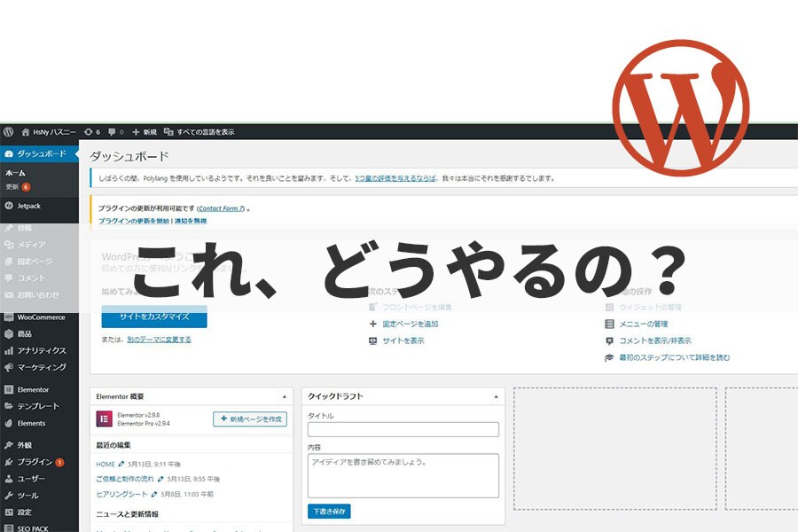
Task: Open WooCommerce sidebar menu
Action: (39, 317)
